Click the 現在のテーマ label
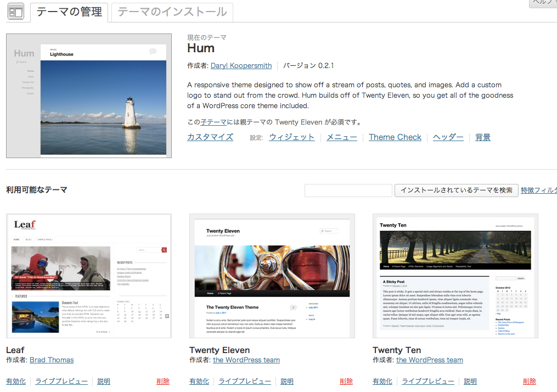The height and width of the screenshot is (392, 557). [207, 37]
